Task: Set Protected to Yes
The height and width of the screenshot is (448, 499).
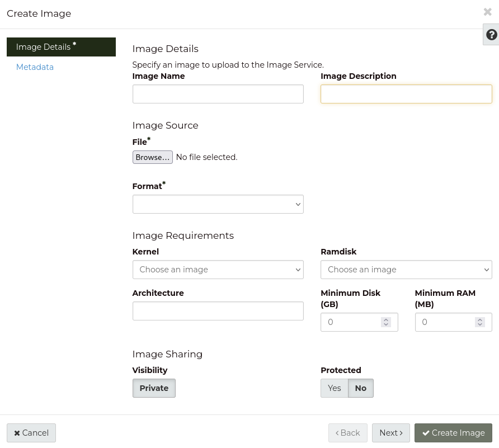Action: (335, 388)
